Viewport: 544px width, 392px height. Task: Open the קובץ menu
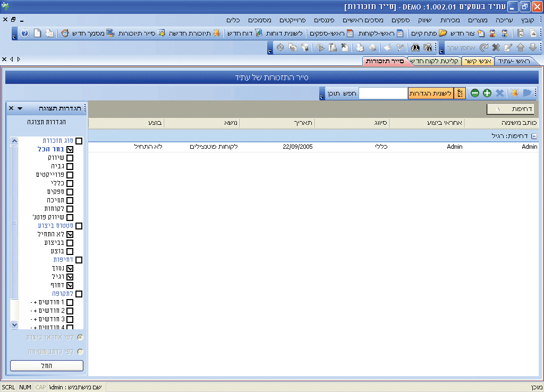click(x=528, y=20)
